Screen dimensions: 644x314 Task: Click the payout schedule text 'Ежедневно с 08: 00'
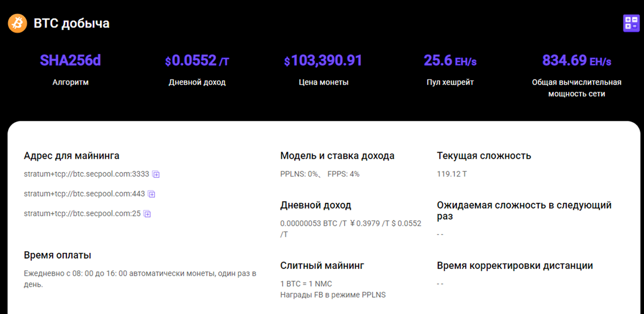[140, 279]
